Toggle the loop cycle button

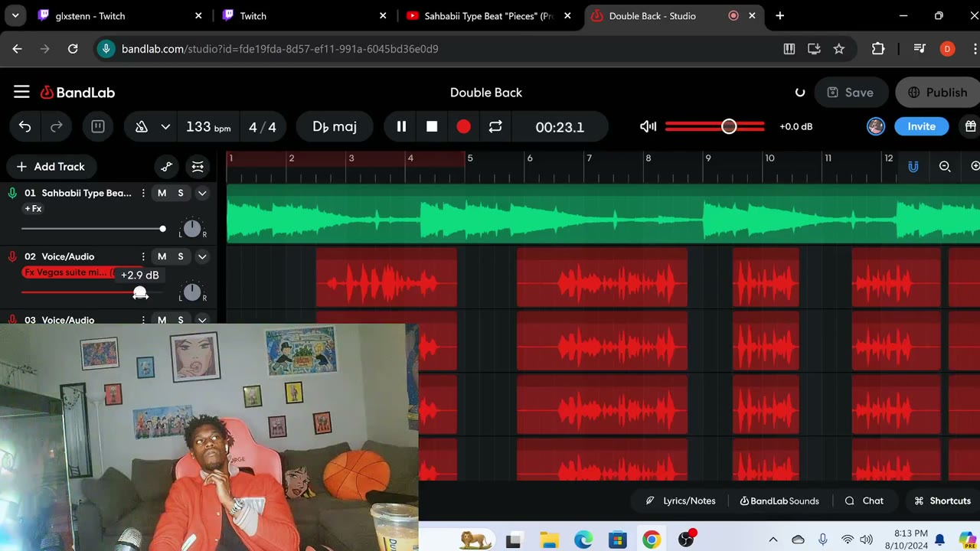[x=495, y=127]
